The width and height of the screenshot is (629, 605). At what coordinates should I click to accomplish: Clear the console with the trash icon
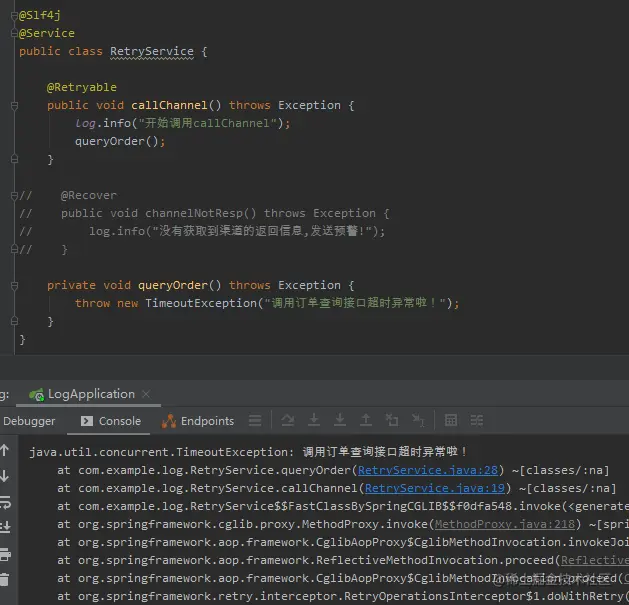coord(5,579)
